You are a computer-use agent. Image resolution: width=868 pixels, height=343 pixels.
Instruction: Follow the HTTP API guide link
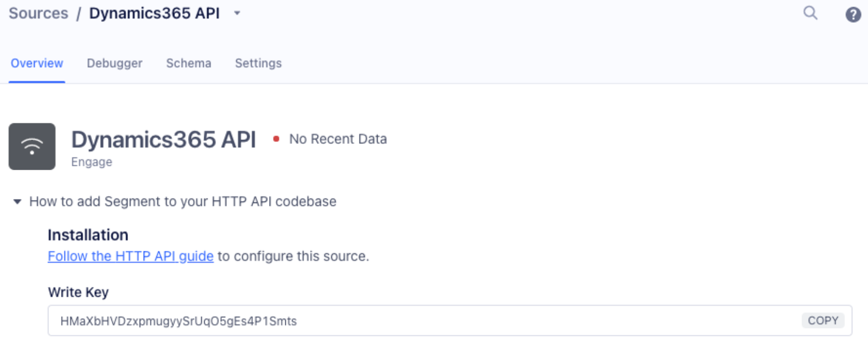[x=131, y=256]
